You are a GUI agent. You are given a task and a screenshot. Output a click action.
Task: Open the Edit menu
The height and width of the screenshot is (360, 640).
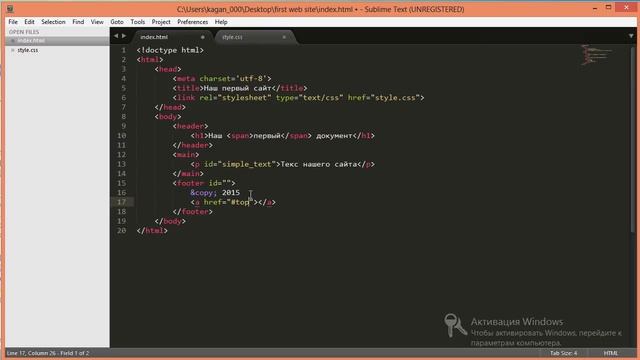(x=29, y=22)
